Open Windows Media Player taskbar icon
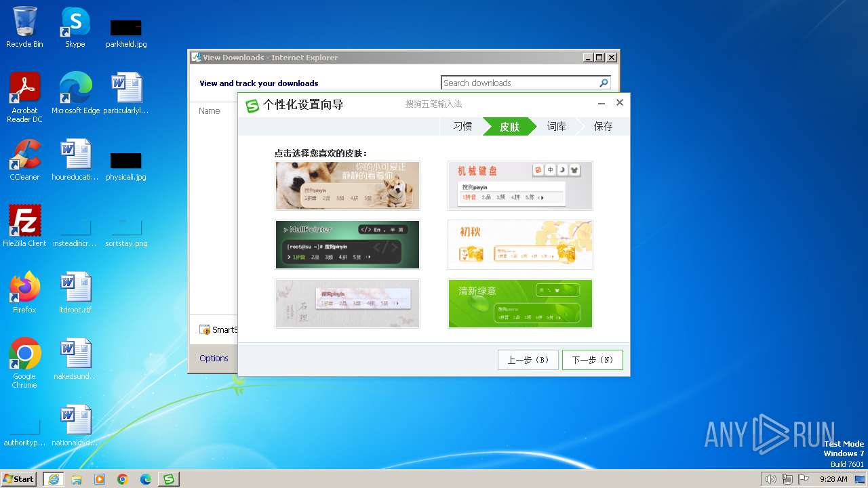The image size is (868, 488). (x=100, y=479)
